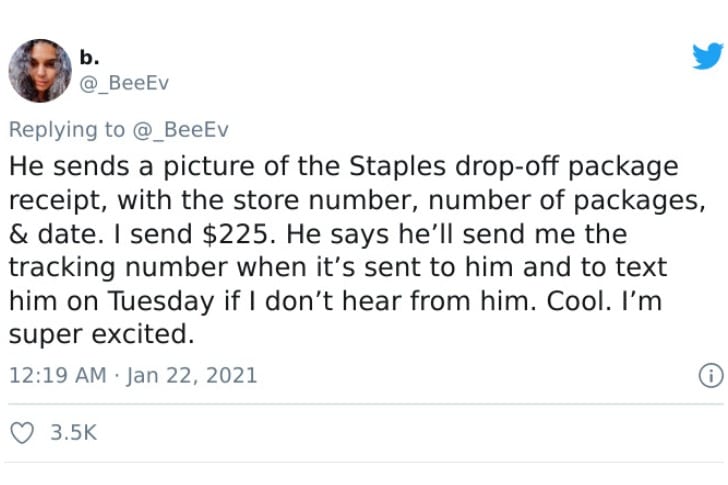Click "super excited." at the tweet's end
The height and width of the screenshot is (485, 728).
[x=101, y=334]
